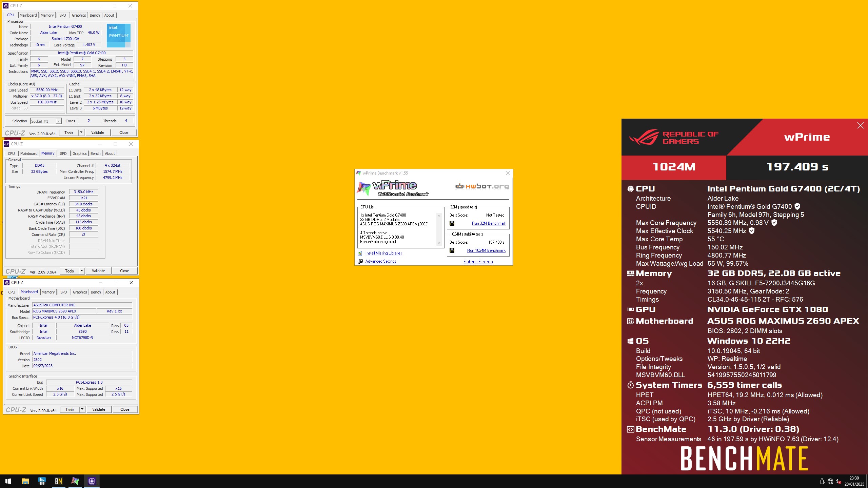Click the verified shield next to CPUID
Image resolution: width=868 pixels, height=488 pixels.
pyautogui.click(x=797, y=206)
